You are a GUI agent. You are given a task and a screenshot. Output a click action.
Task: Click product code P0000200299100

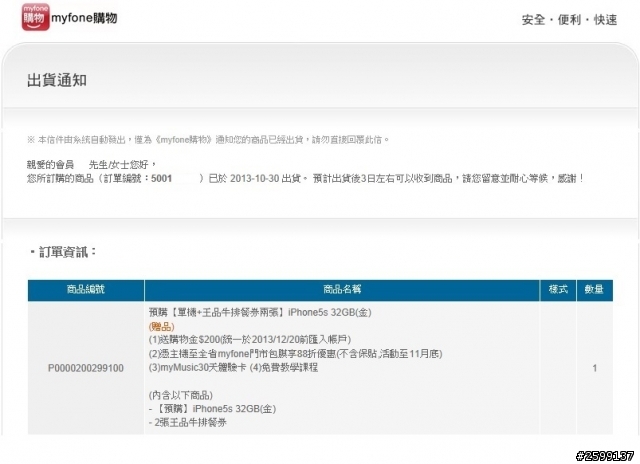[86, 368]
